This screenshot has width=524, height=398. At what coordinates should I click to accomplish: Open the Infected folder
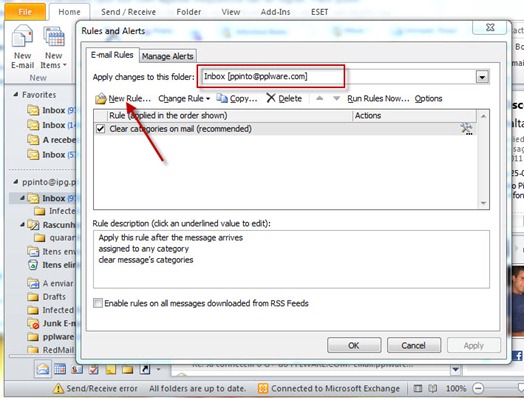[51, 310]
